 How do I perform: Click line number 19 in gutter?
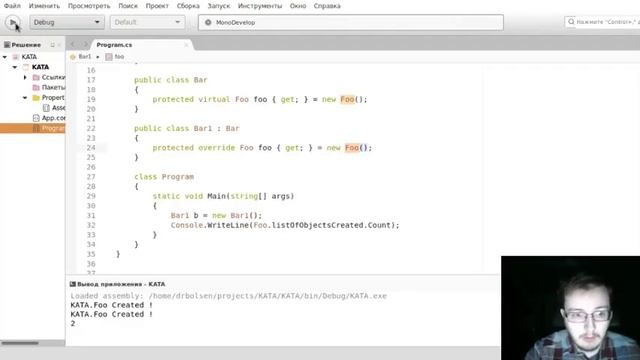click(91, 99)
